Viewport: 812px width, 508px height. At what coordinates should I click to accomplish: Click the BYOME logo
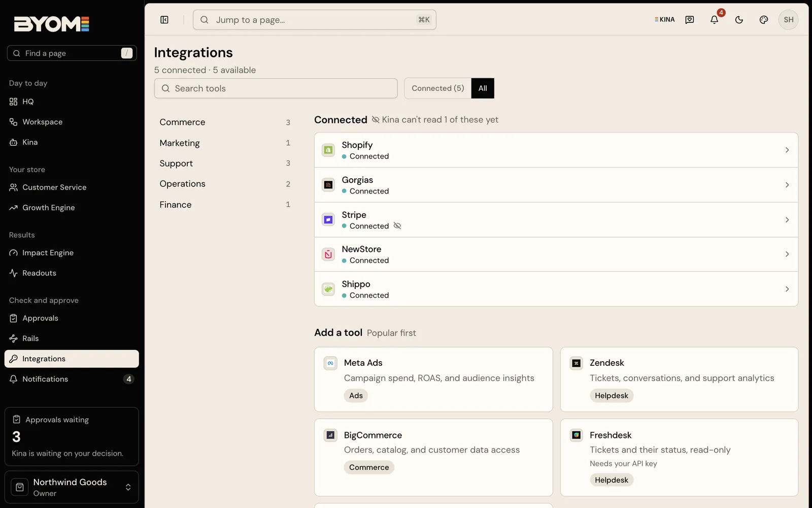point(52,24)
